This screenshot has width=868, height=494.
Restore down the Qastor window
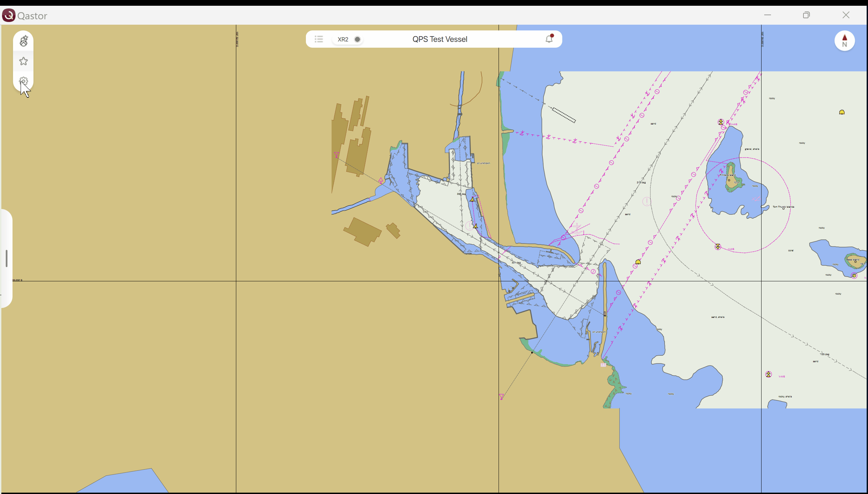[806, 15]
